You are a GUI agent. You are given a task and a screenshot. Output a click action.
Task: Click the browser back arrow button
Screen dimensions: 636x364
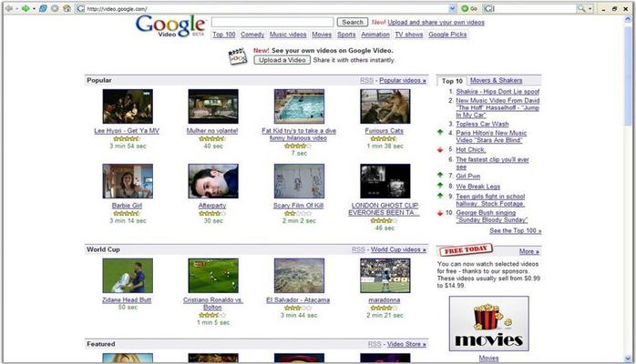coord(8,8)
